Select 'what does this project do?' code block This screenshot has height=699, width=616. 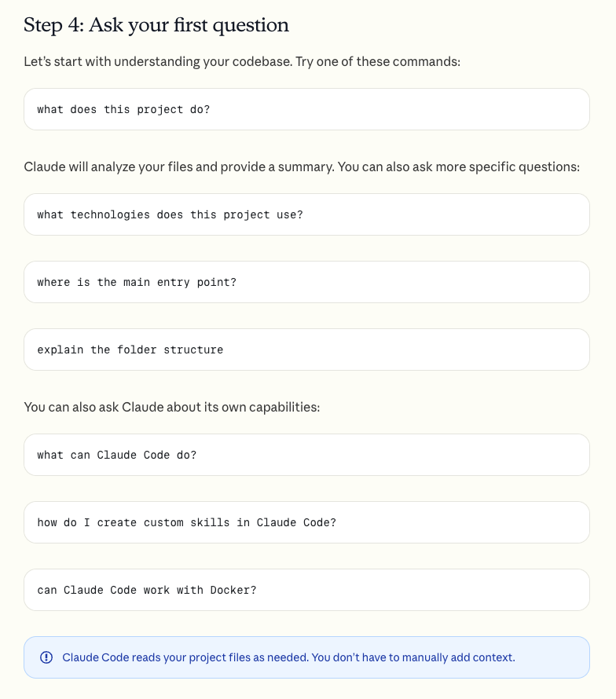click(x=306, y=109)
